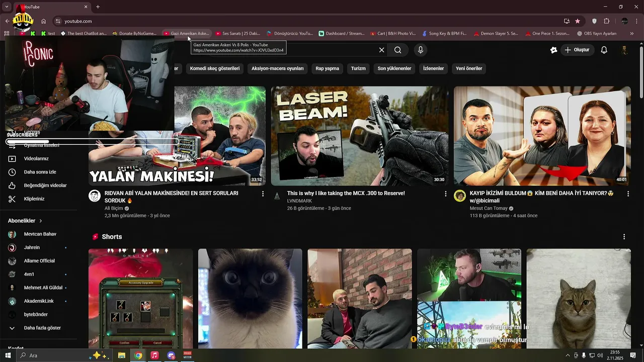Select the Aksiyon-macera oyunları chip
This screenshot has height=362, width=644.
click(278, 68)
